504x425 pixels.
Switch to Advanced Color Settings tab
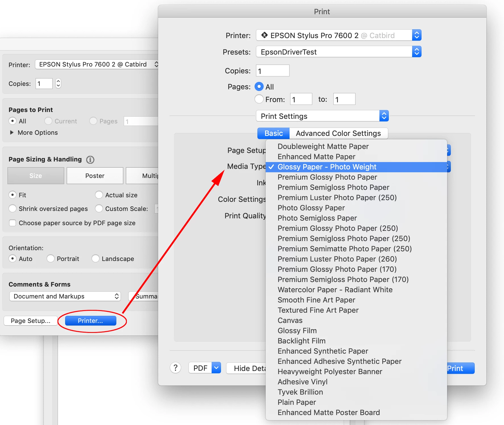point(338,133)
